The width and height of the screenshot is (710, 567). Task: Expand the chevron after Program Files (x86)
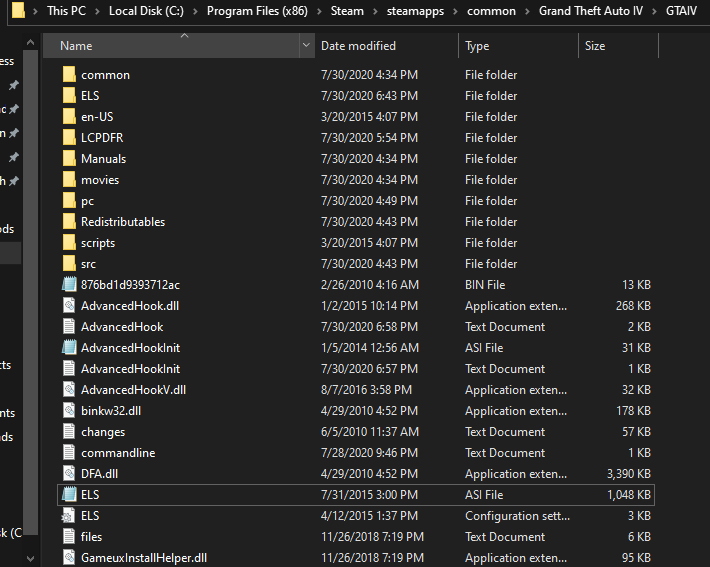coord(319,11)
